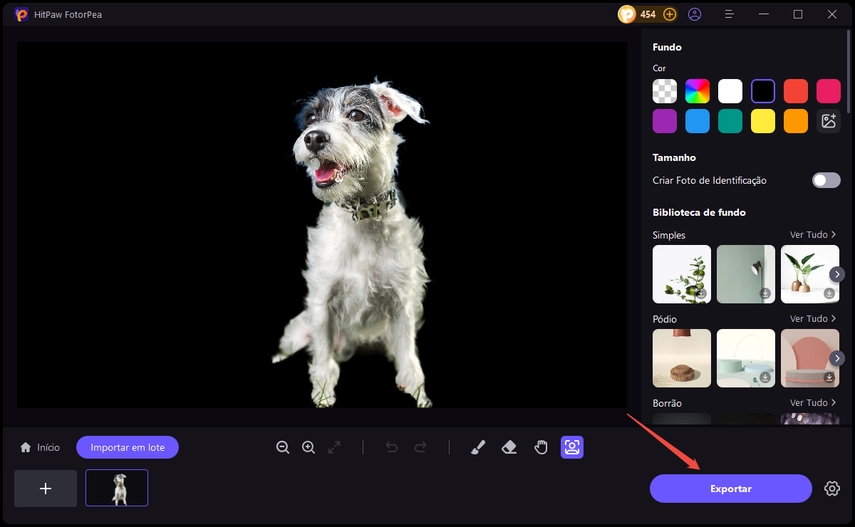Screen dimensions: 855x527
Task: Select the eraser tool
Action: [509, 447]
